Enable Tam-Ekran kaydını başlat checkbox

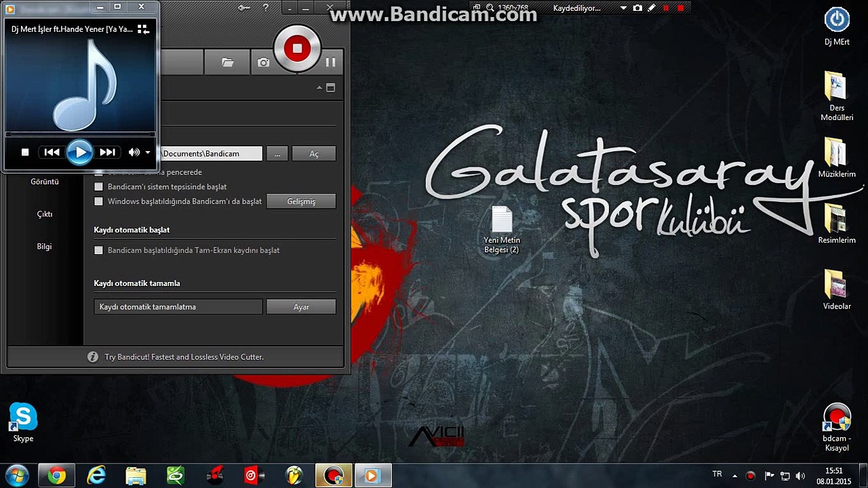(x=98, y=250)
